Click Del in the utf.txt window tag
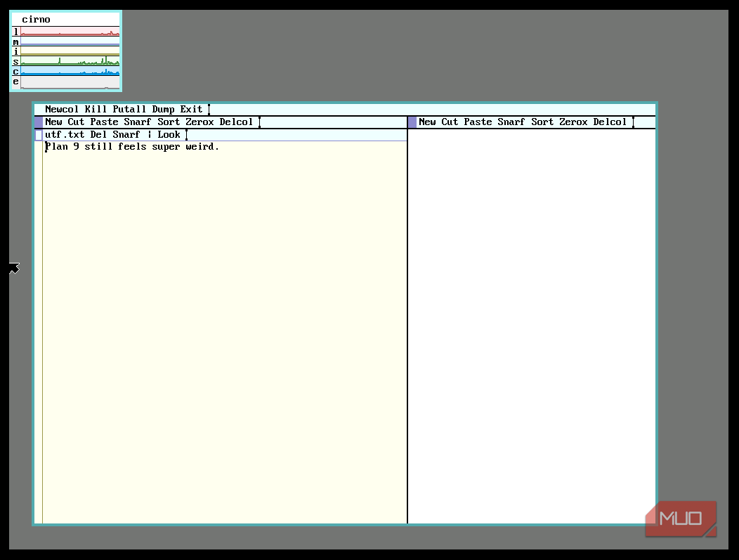Image resolution: width=739 pixels, height=560 pixels. [x=98, y=135]
